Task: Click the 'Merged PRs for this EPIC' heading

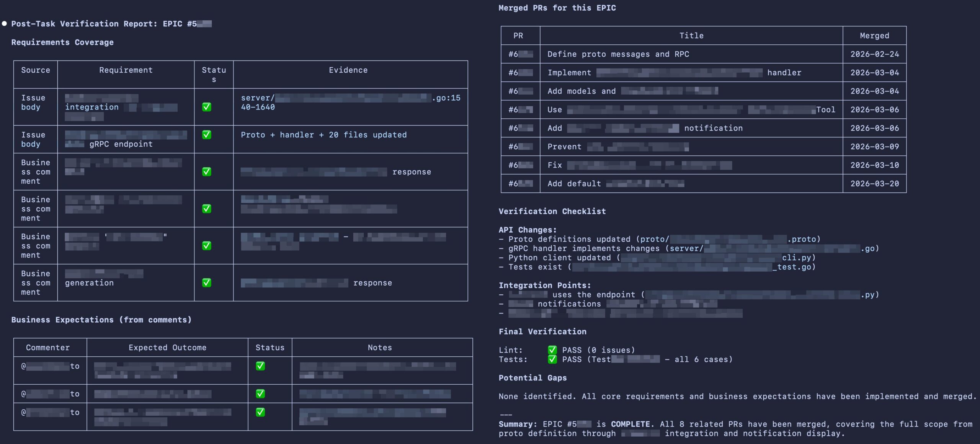Action: click(557, 8)
